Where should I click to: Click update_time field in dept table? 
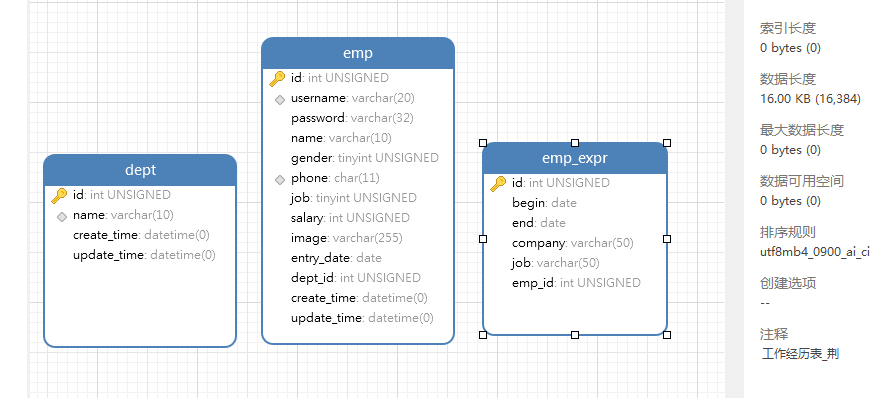(x=145, y=255)
